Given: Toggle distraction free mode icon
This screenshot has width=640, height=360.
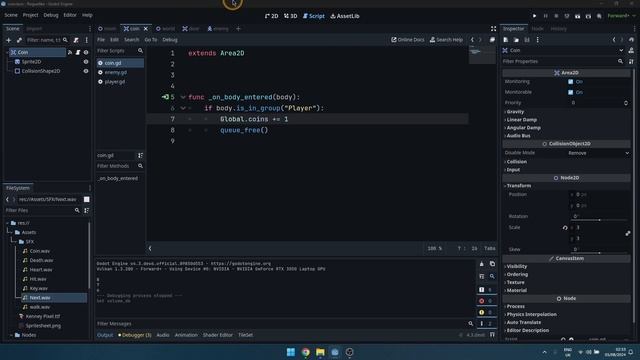Looking at the screenshot, I should [x=493, y=29].
